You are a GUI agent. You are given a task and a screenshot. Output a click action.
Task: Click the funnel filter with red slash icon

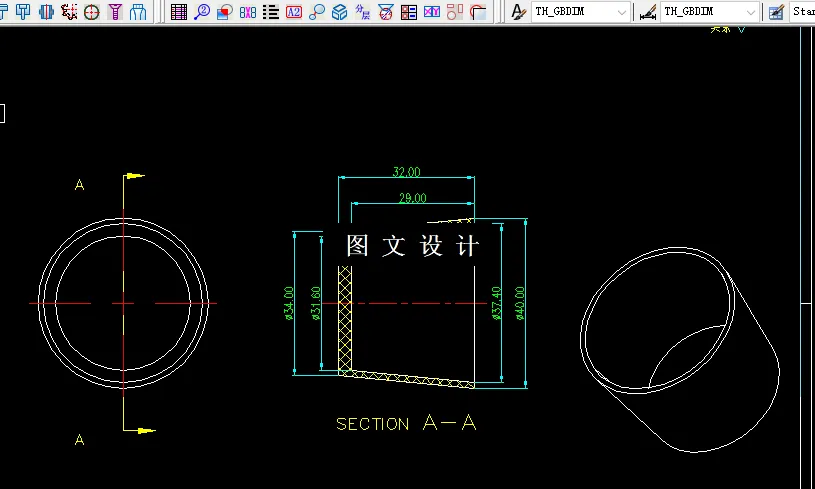click(385, 11)
